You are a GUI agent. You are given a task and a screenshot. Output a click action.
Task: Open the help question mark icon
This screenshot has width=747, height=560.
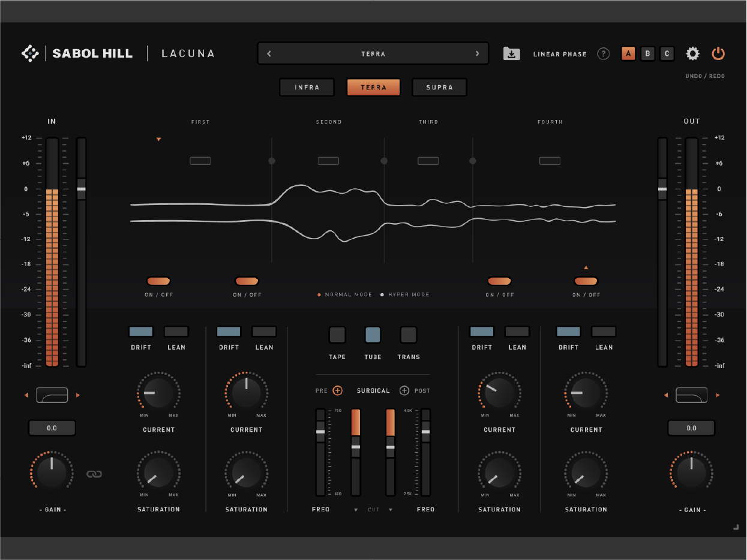coord(604,54)
